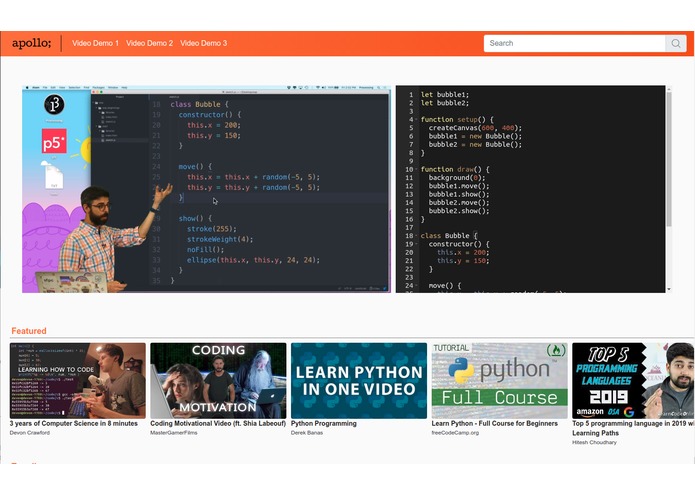The width and height of the screenshot is (695, 494).
Task: Collapse constructor() fold arrow at line 19
Action: click(416, 244)
